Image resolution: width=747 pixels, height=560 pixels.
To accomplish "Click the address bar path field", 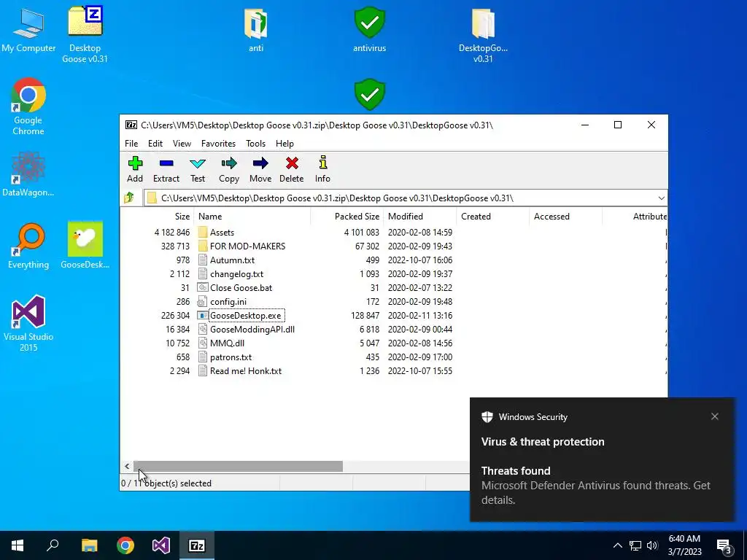I will [400, 198].
